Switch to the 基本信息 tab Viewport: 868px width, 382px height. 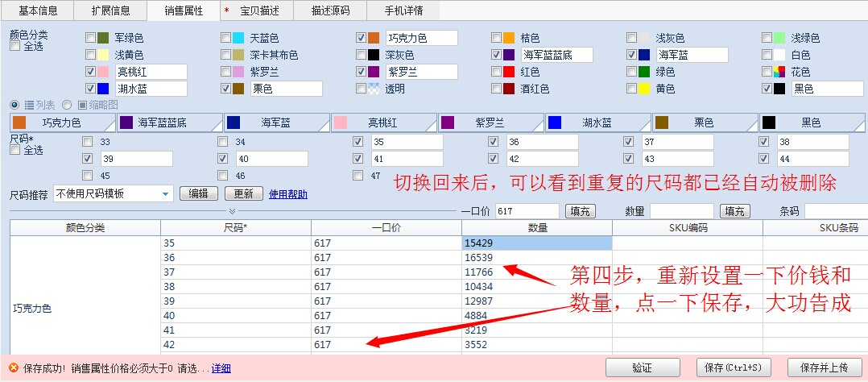click(x=37, y=10)
